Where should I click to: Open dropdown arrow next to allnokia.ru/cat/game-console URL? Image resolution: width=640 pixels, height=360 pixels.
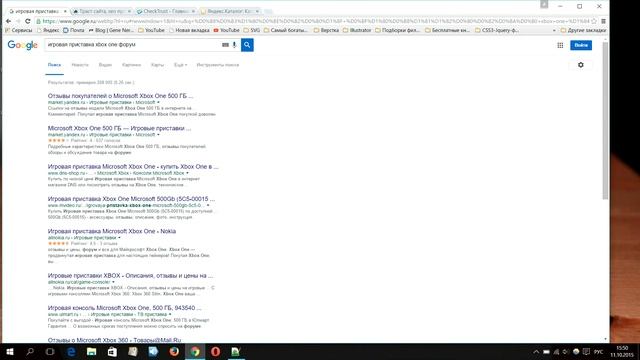(113, 282)
